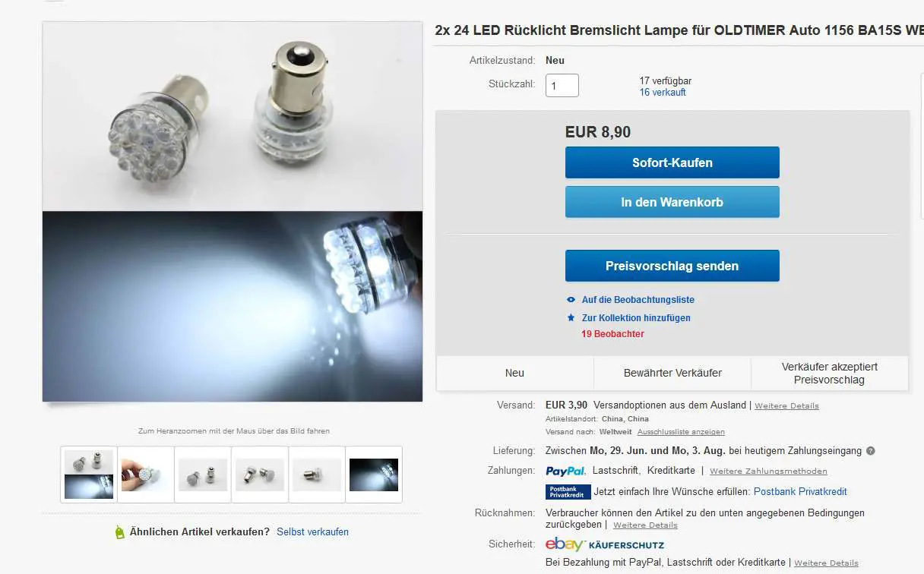This screenshot has height=574, width=924.
Task: Click the Postbank Privatkredit logo
Action: [x=568, y=492]
